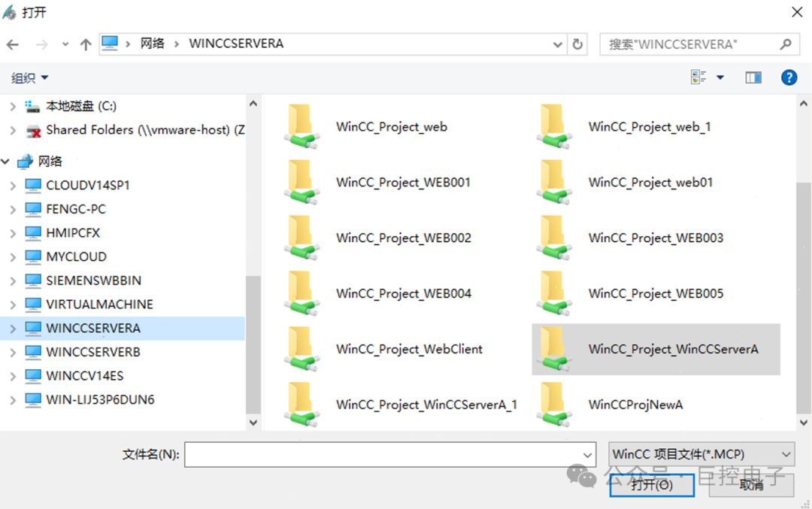812x509 pixels.
Task: Open the WinCC 项目文件(*.MCP) file type dropdown
Action: 701,454
